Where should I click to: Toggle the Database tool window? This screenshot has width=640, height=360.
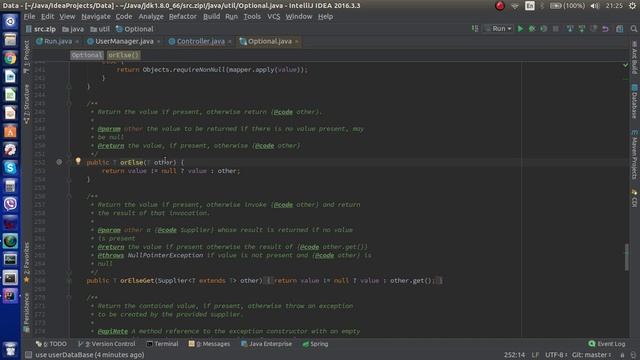pyautogui.click(x=634, y=101)
